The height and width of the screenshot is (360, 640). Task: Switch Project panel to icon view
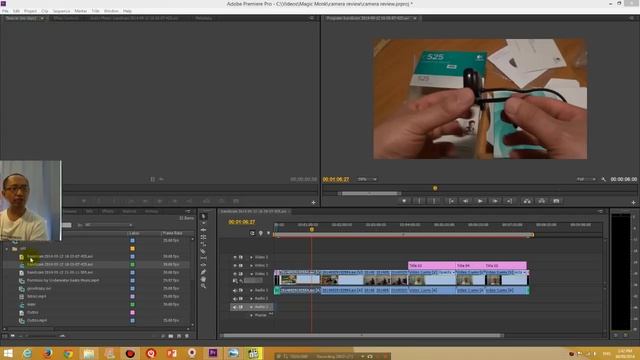13,336
